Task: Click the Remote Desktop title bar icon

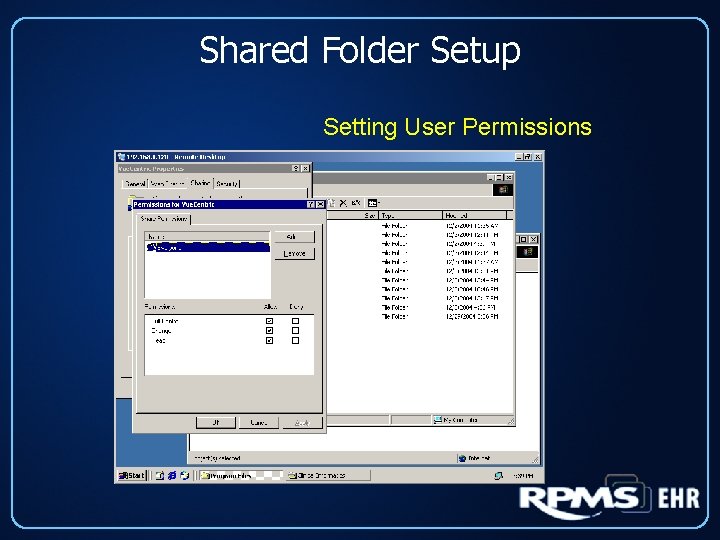Action: [x=122, y=157]
